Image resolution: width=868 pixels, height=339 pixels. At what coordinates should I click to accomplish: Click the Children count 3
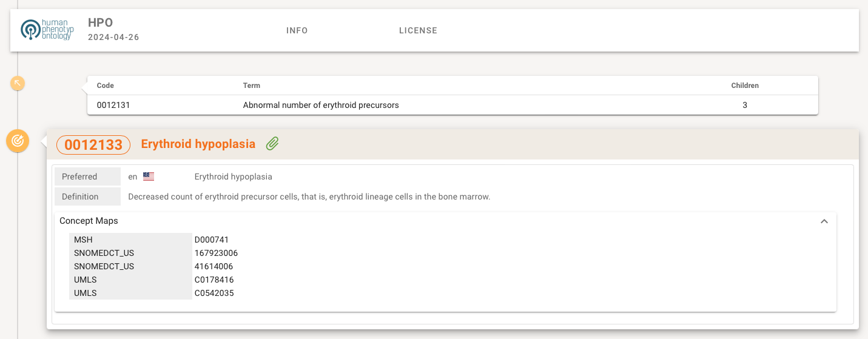click(745, 105)
